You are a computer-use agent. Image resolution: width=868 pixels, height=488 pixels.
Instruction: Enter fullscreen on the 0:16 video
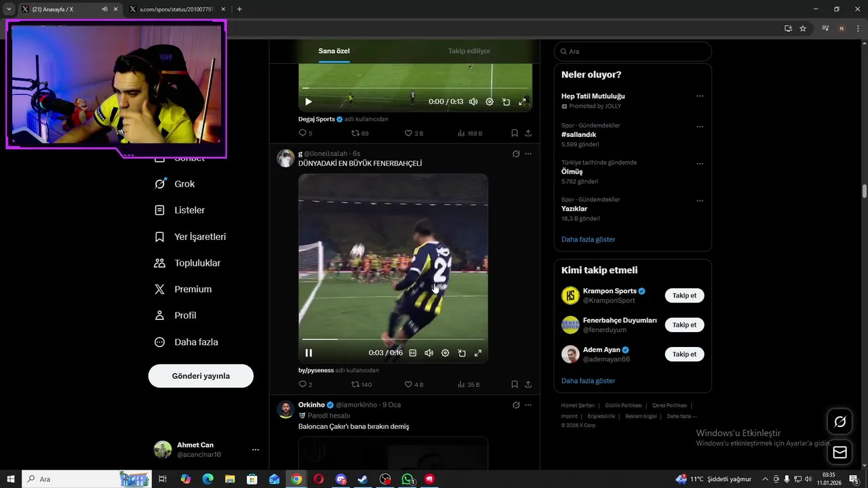[x=478, y=352]
